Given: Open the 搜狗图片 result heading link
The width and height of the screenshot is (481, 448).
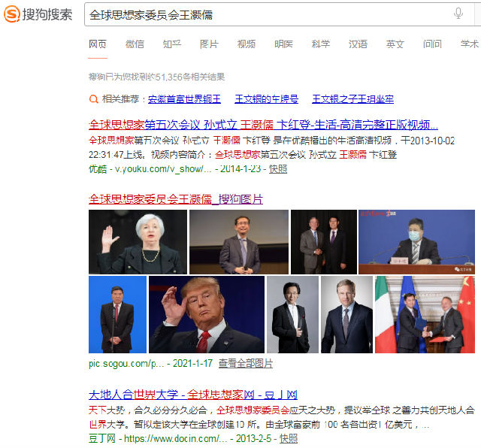Looking at the screenshot, I should [x=176, y=199].
